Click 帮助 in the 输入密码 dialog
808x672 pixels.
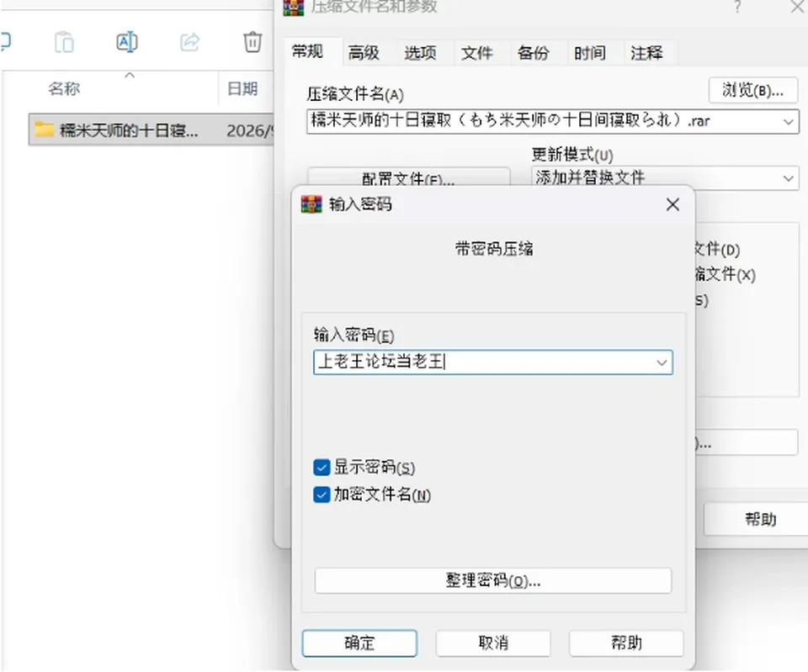pyautogui.click(x=626, y=643)
